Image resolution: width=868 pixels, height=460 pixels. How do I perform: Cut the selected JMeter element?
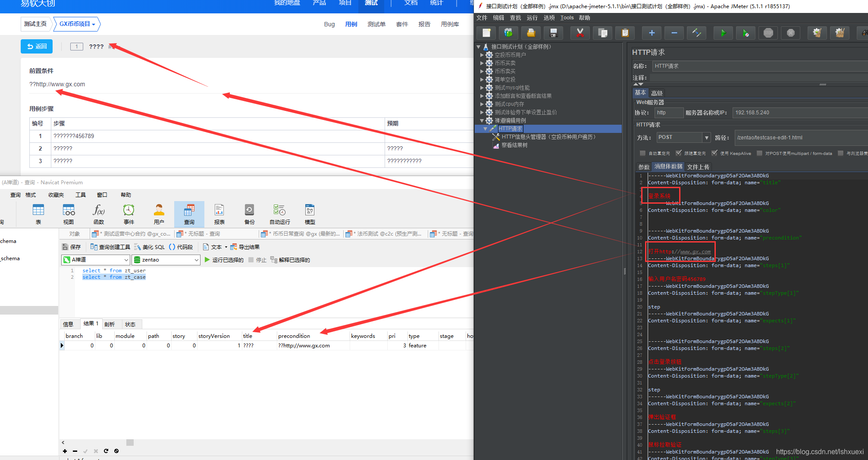click(580, 33)
